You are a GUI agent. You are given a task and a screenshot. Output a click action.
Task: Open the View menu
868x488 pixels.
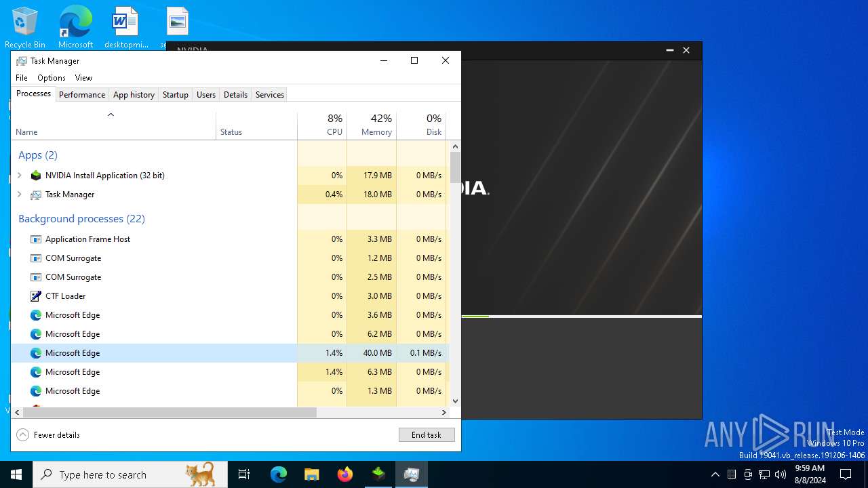point(83,78)
